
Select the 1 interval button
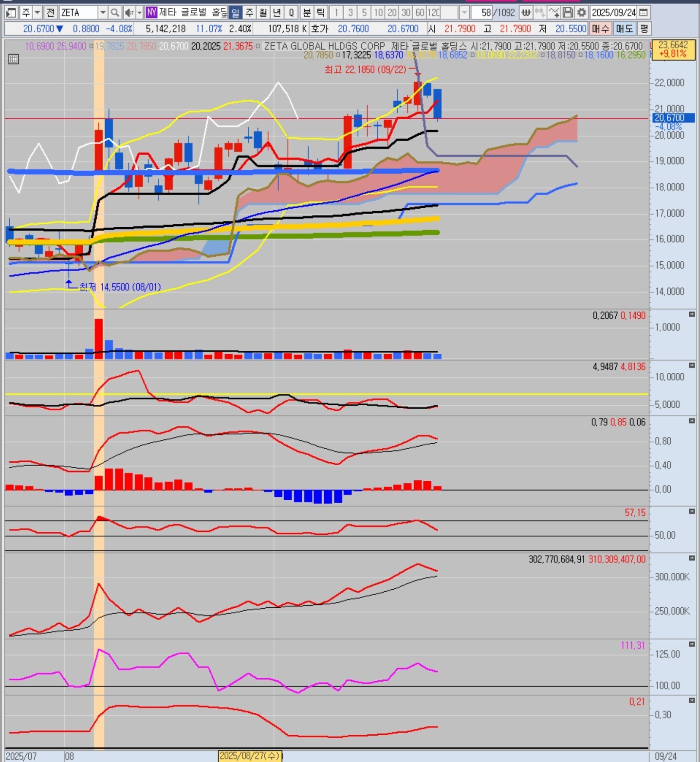(x=336, y=12)
